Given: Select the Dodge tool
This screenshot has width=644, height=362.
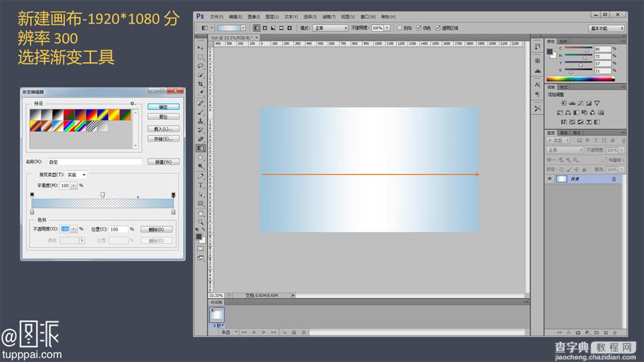Looking at the screenshot, I should (201, 166).
